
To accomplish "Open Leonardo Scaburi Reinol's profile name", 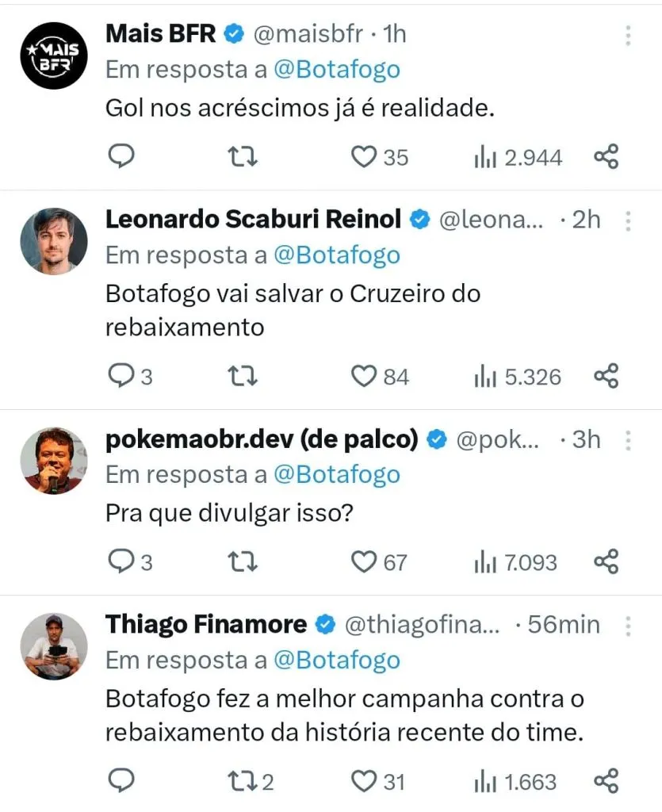I will (254, 220).
